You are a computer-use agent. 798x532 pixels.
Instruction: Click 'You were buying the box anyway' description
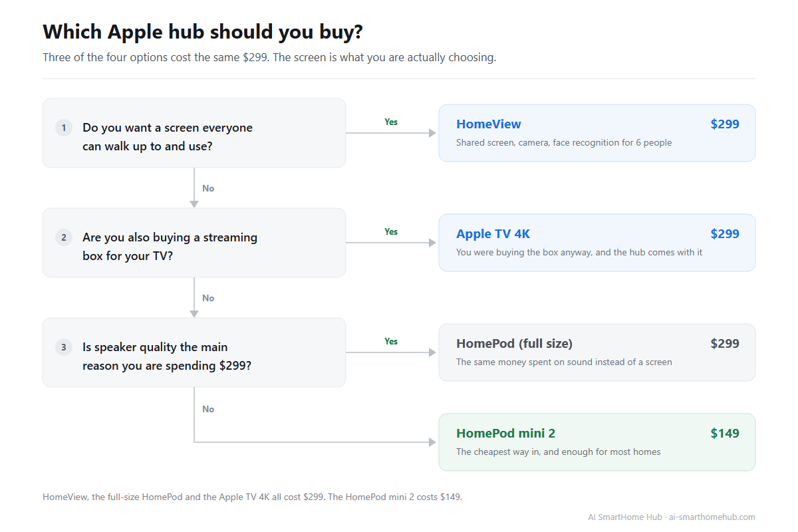(579, 252)
